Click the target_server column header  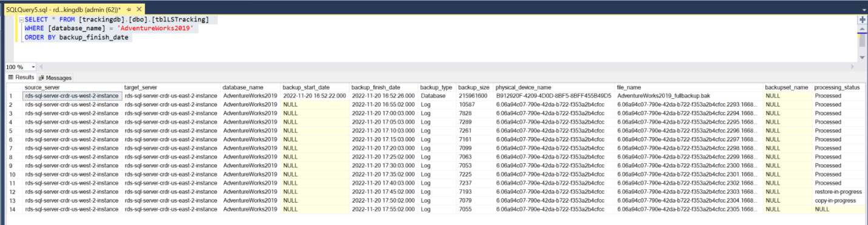click(x=171, y=87)
